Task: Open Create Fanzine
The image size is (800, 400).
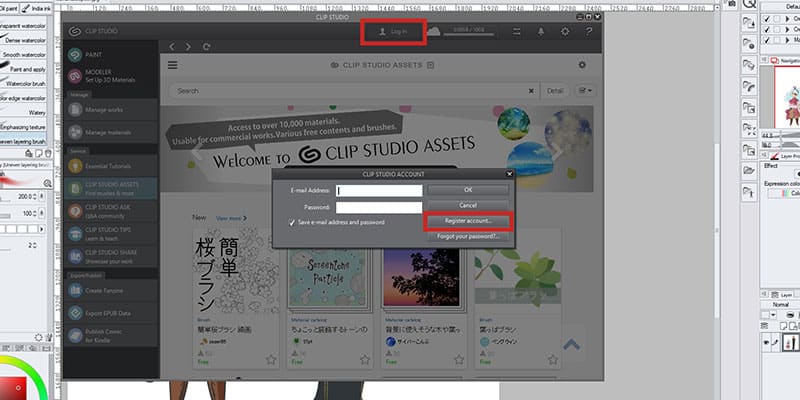Action: click(111, 290)
